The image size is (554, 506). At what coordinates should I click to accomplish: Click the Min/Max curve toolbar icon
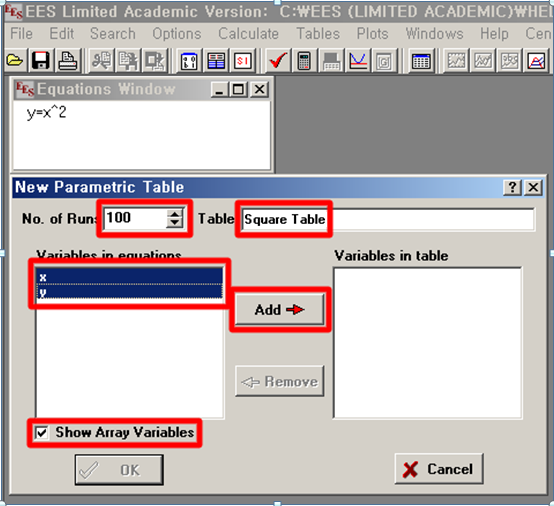358,61
